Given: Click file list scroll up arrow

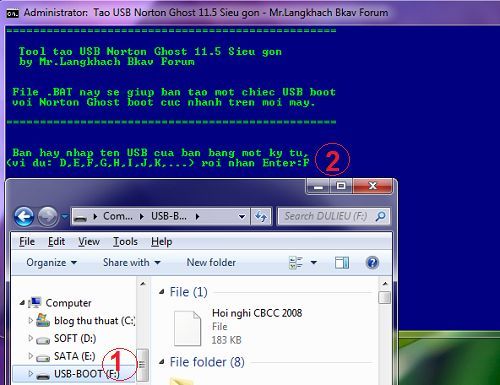Looking at the screenshot, I should 385,284.
